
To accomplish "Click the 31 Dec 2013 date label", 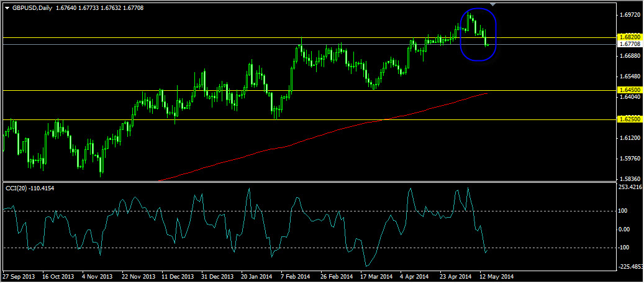I will click(218, 276).
